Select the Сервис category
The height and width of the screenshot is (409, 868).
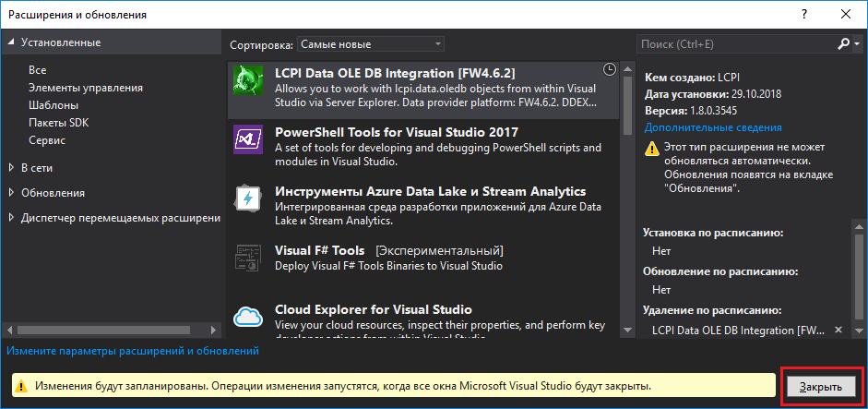tap(47, 140)
